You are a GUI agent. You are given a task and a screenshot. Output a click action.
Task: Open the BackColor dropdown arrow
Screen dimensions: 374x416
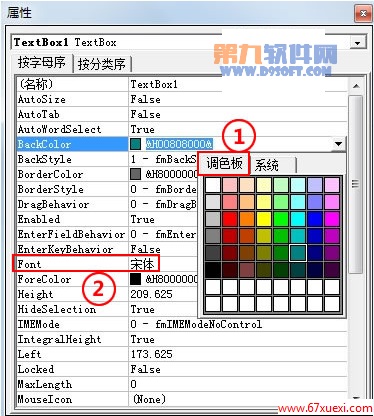338,144
